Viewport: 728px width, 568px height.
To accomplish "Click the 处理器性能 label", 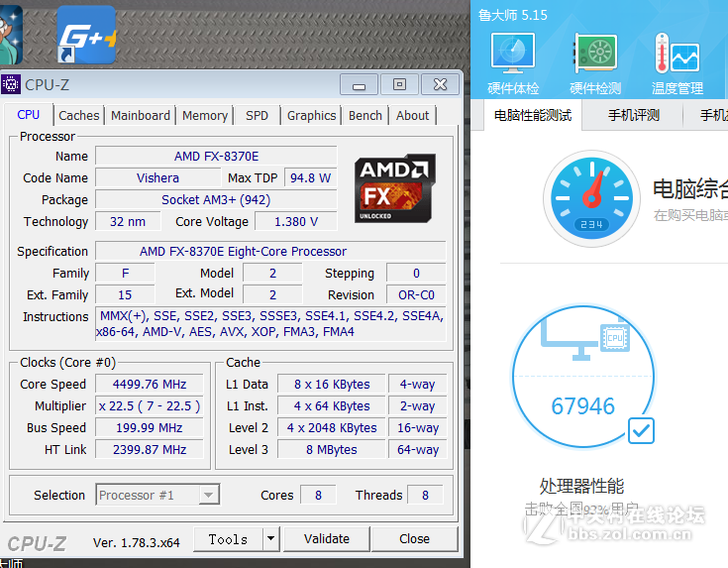I will 581,486.
